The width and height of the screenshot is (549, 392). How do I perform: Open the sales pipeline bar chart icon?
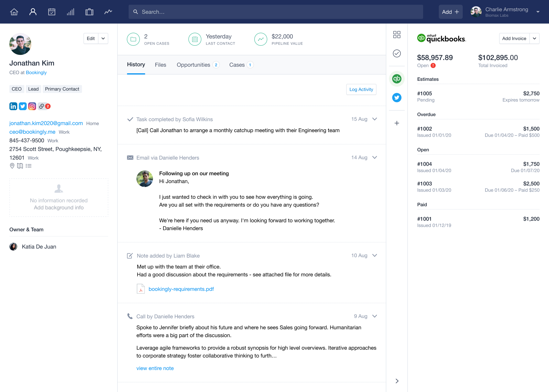click(70, 12)
